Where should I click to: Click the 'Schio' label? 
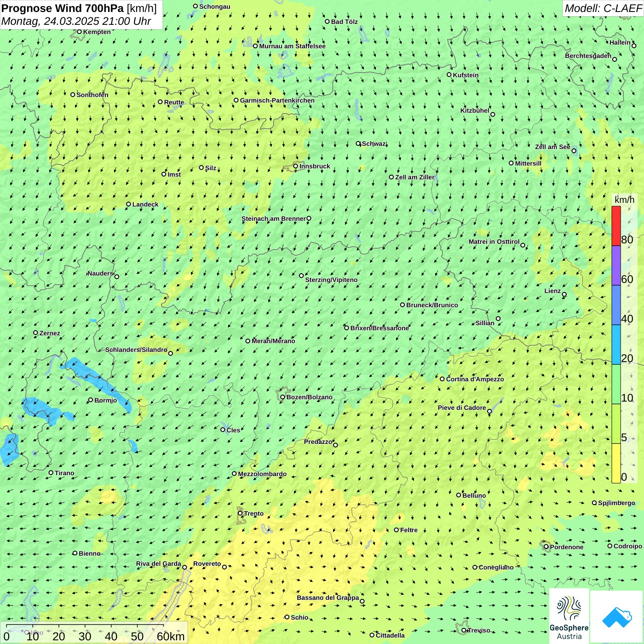299,617
